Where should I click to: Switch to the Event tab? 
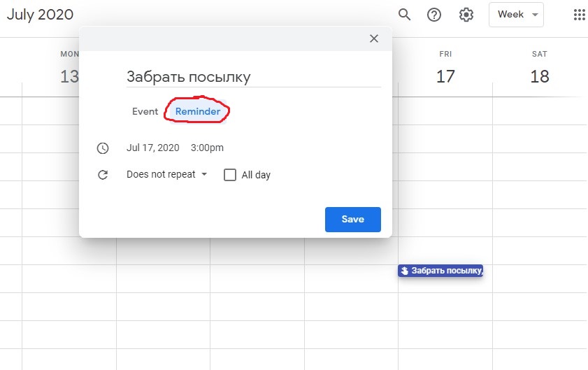click(145, 111)
